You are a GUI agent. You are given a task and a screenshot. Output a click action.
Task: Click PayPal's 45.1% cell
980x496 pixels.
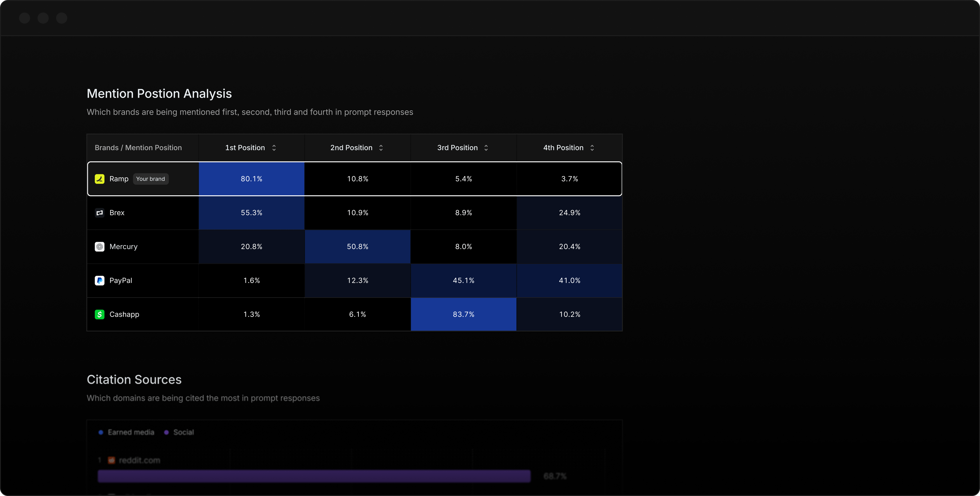(463, 280)
